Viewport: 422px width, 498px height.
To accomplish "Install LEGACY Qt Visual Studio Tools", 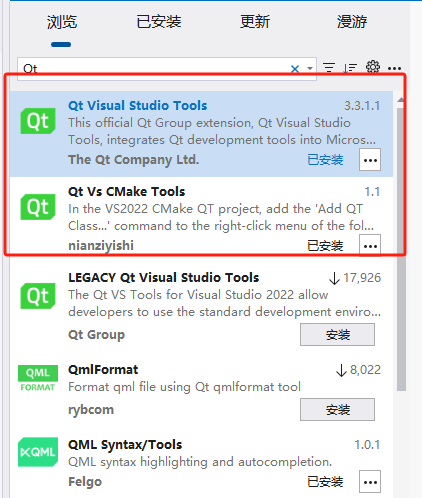I will coord(337,335).
